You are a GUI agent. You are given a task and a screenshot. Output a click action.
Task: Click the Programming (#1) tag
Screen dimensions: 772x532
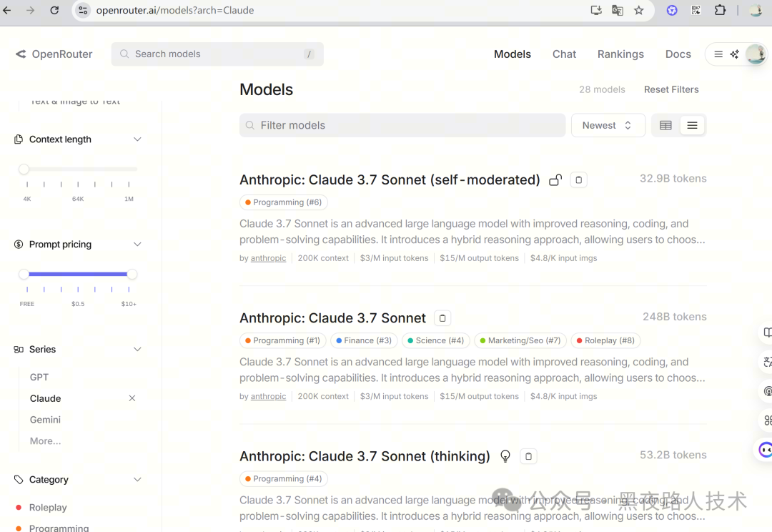282,340
